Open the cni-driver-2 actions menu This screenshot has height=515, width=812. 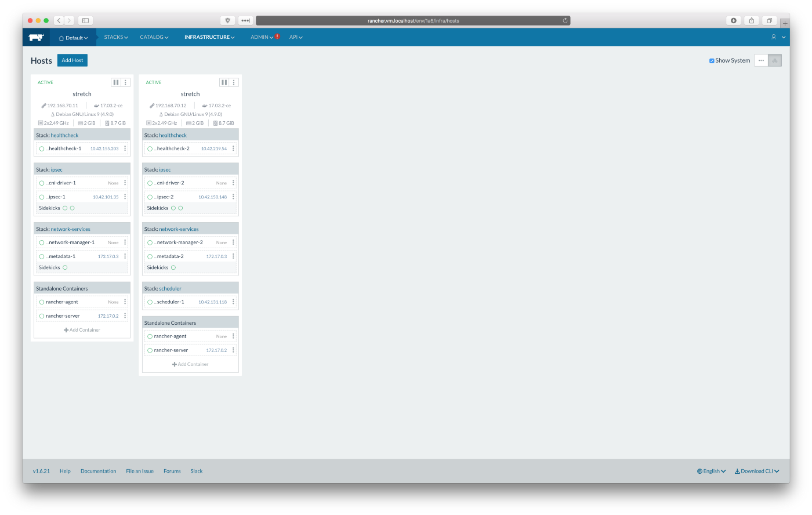click(233, 183)
